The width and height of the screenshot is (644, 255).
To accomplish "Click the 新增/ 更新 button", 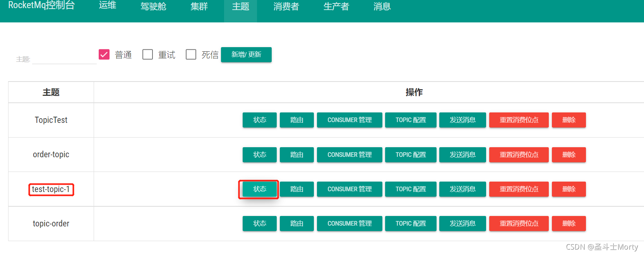I will point(246,54).
